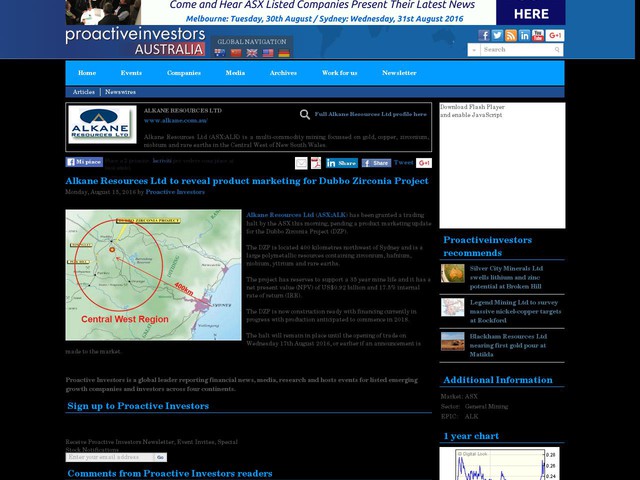Open the Blackham Resources article thumbnail

click(x=453, y=341)
